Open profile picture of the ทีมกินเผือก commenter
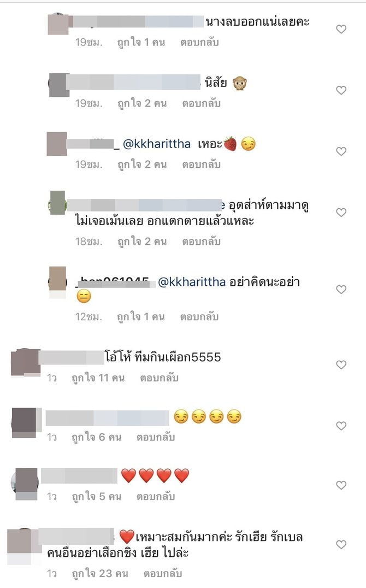Screen dimensions: 366x588 click(25, 363)
